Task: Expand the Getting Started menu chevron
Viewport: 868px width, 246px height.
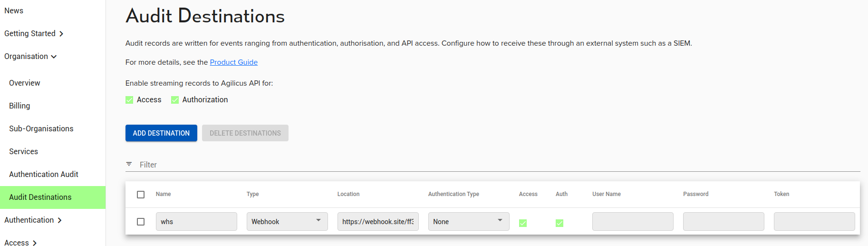Action: tap(61, 34)
